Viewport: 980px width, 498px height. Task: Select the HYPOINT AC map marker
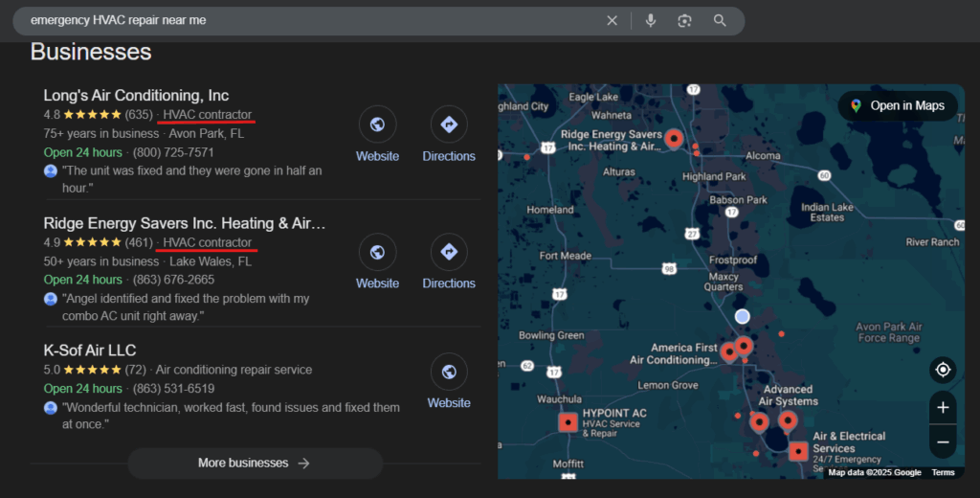pos(568,422)
